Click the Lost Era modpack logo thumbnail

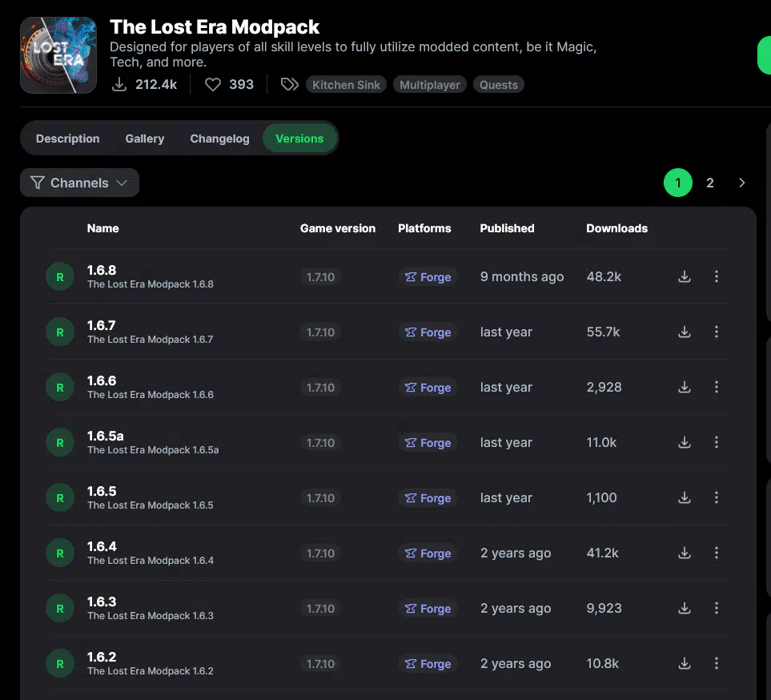click(x=58, y=55)
